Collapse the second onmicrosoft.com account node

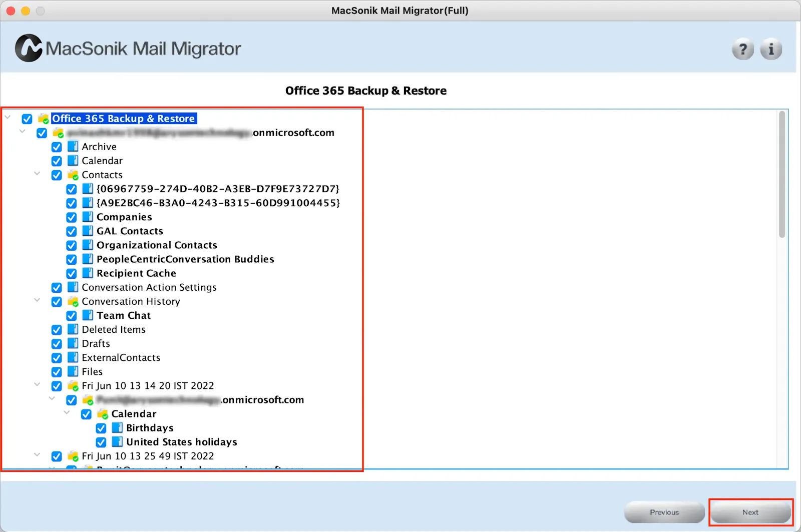[52, 398]
